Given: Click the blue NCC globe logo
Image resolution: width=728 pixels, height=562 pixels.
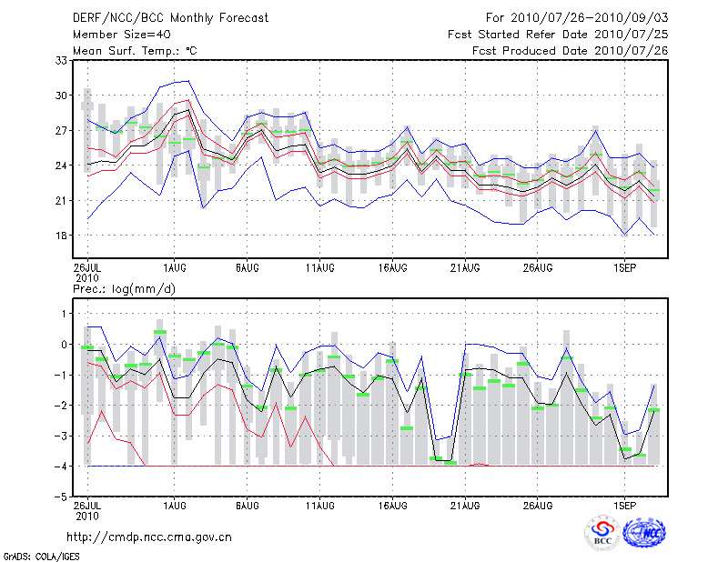Looking at the screenshot, I should 642,532.
